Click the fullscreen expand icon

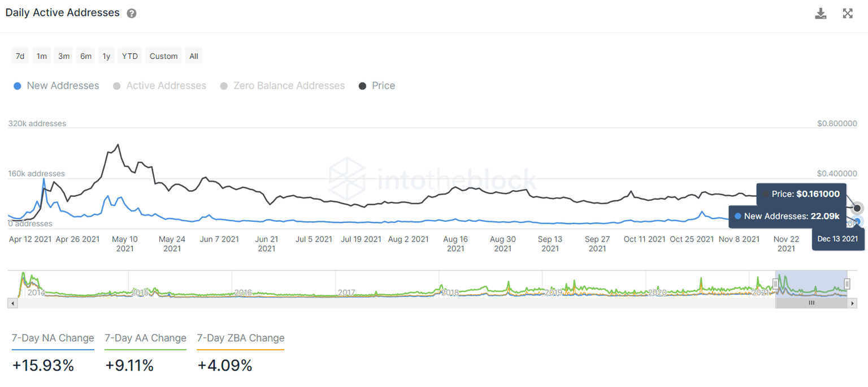click(848, 14)
